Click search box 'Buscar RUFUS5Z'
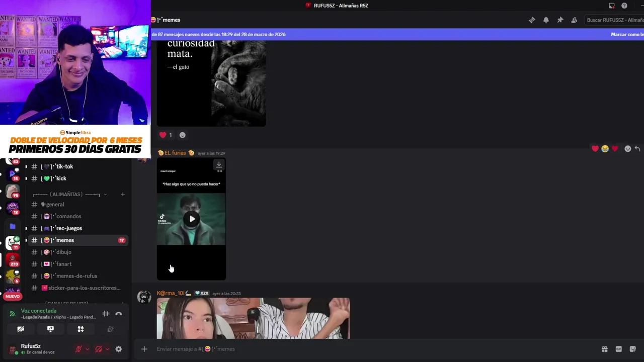 (x=614, y=20)
